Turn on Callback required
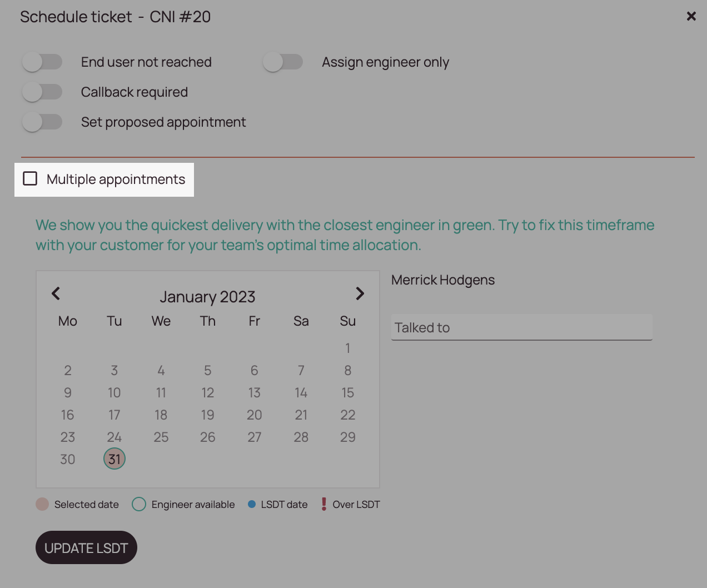The width and height of the screenshot is (707, 588). (x=43, y=92)
